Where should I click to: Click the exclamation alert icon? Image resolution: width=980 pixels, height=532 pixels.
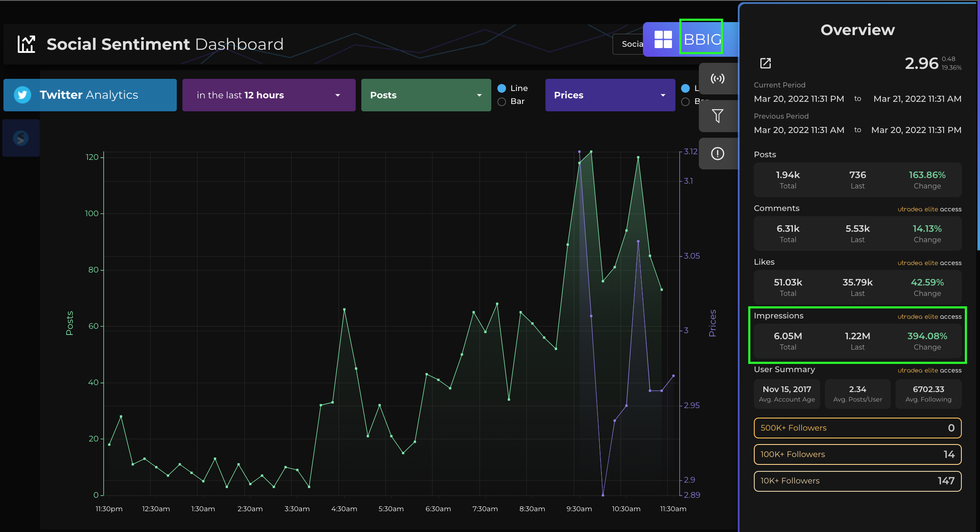717,153
